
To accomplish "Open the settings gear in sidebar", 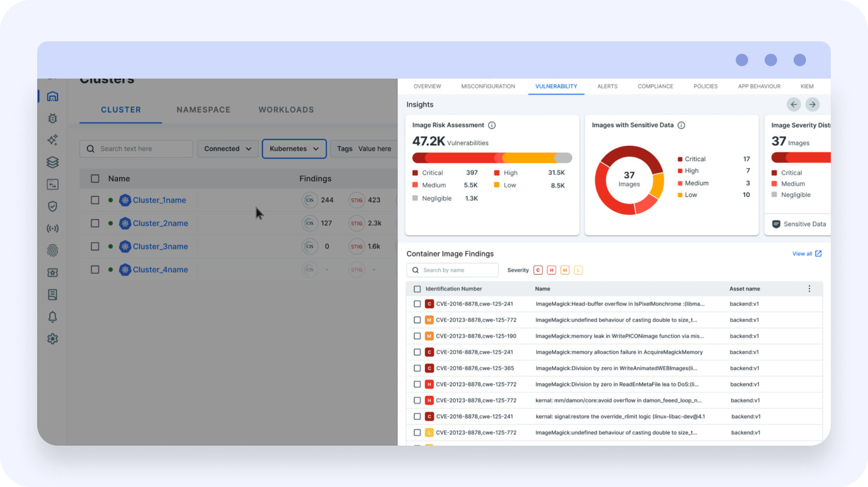I will (52, 339).
